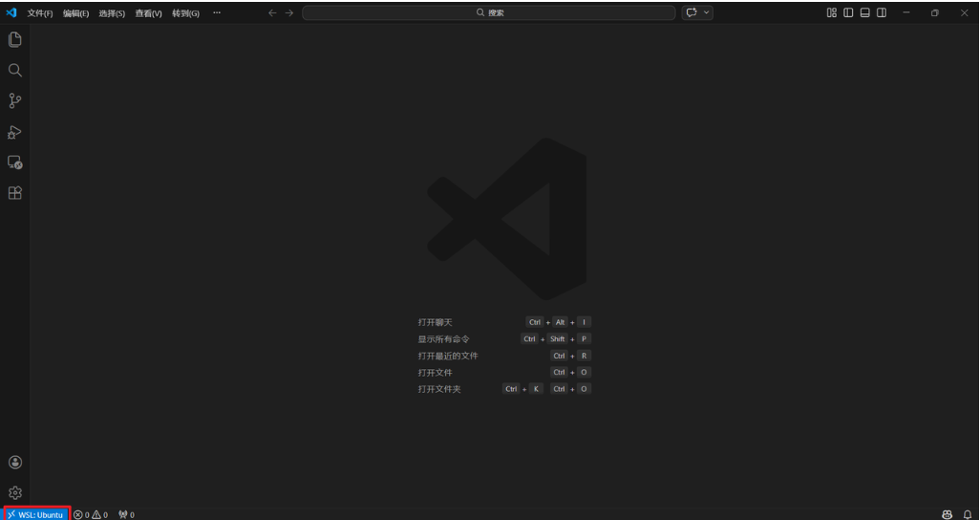Click forwarded ports indicator in status bar
The image size is (980, 520).
[126, 515]
